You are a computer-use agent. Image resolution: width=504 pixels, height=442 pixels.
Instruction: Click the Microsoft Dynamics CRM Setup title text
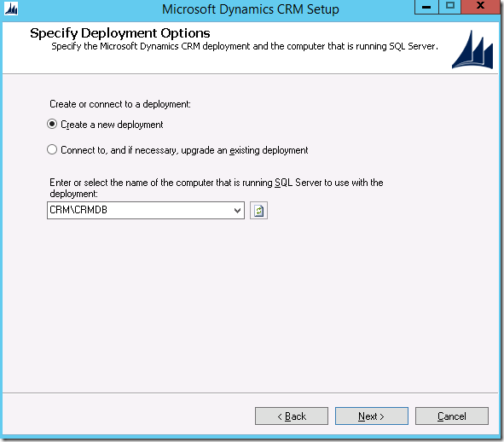click(251, 9)
